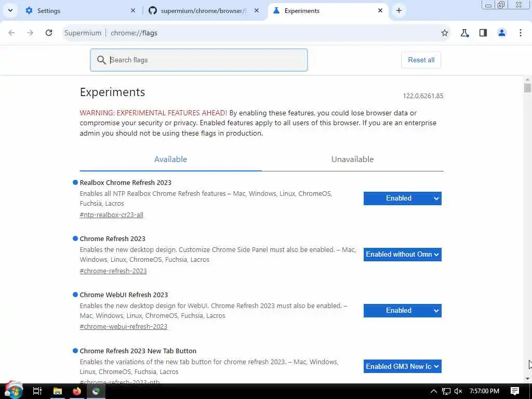Click the Experiments page heading

113,92
